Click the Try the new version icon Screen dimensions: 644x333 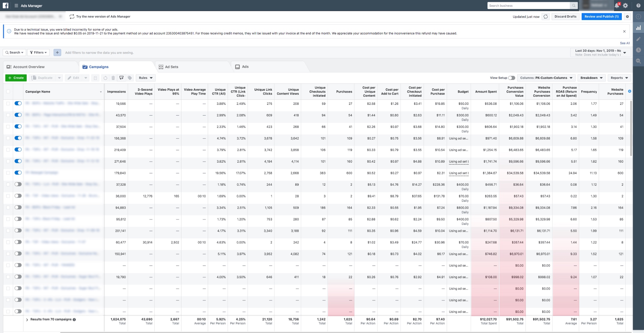tap(72, 16)
